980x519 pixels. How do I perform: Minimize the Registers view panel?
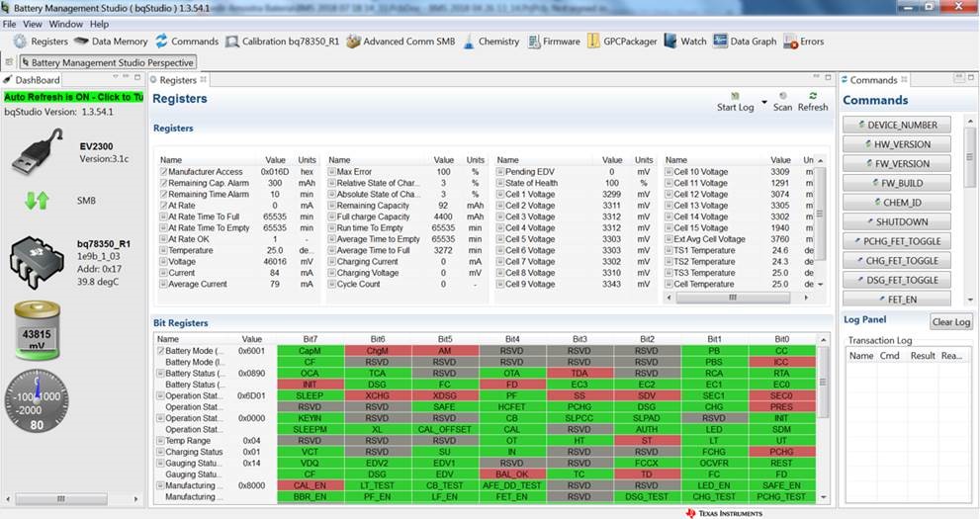816,77
